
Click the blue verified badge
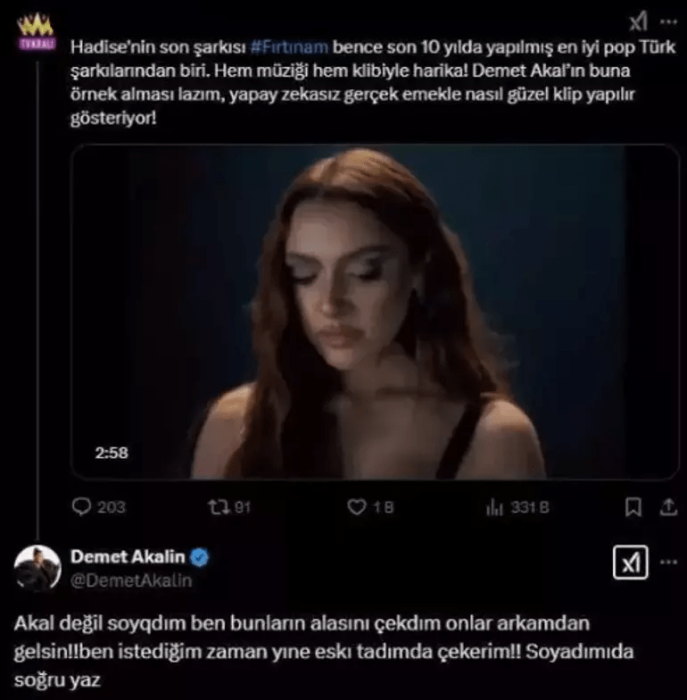click(199, 557)
